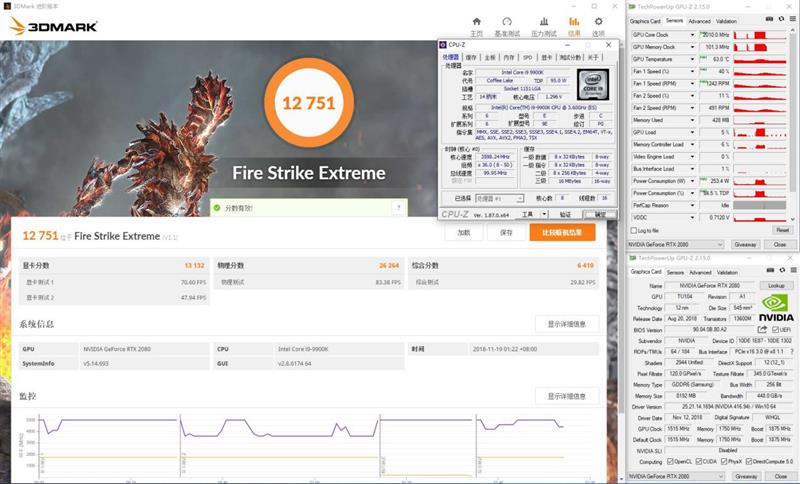Screen dimensions: 800x484
Task: Toggle the CUDA checkbox in GPU-Z
Action: pyautogui.click(x=699, y=462)
